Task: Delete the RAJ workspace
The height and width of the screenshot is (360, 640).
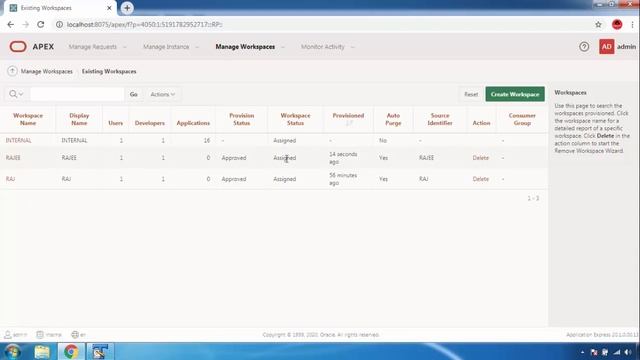Action: tap(480, 179)
